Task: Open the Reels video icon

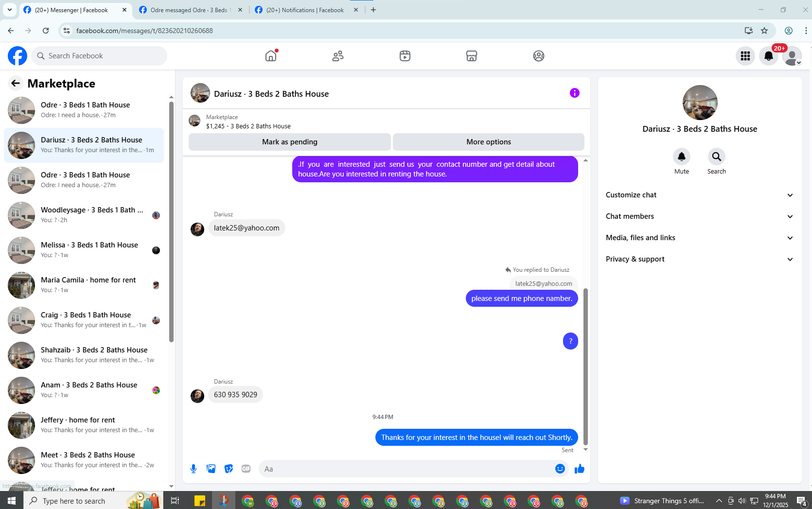Action: pyautogui.click(x=405, y=56)
